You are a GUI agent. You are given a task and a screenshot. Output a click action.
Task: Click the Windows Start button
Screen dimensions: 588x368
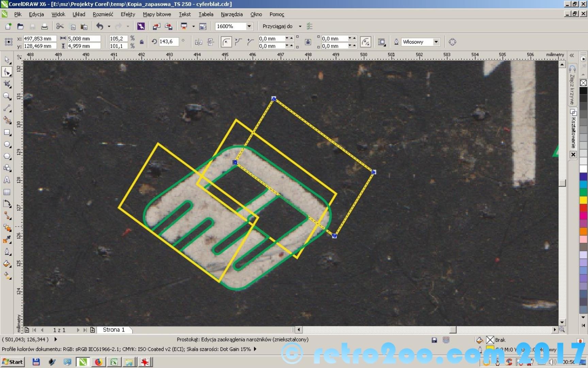pyautogui.click(x=13, y=362)
